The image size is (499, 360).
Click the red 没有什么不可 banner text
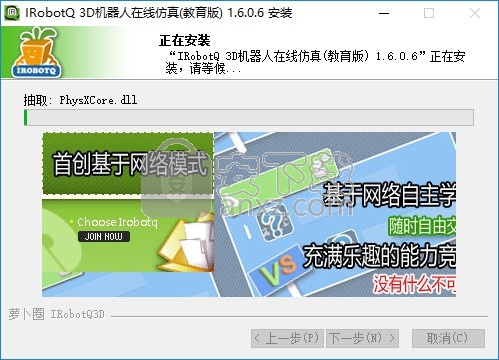pyautogui.click(x=414, y=284)
